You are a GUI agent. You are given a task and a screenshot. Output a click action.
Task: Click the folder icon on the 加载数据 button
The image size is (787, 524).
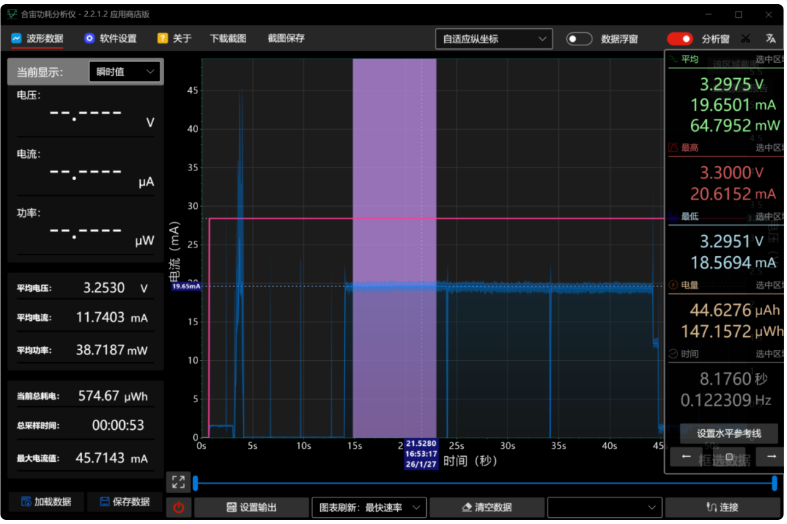(x=26, y=501)
